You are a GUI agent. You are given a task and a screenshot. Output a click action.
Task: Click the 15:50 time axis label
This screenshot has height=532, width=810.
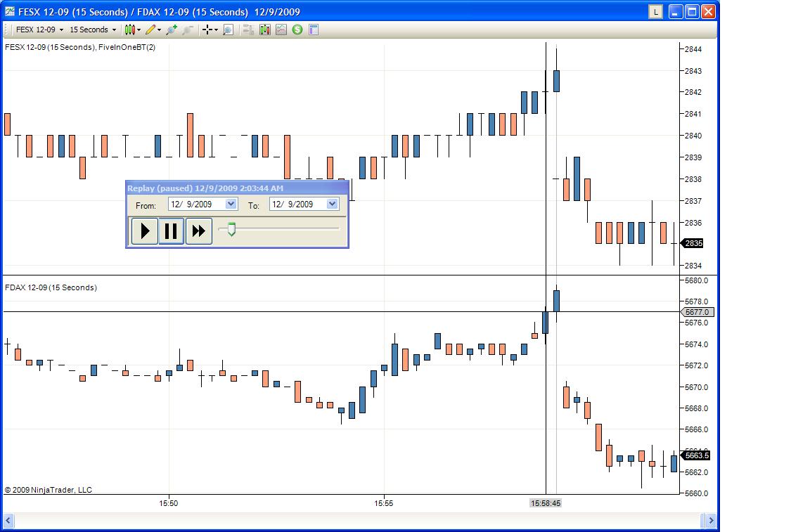tap(169, 503)
